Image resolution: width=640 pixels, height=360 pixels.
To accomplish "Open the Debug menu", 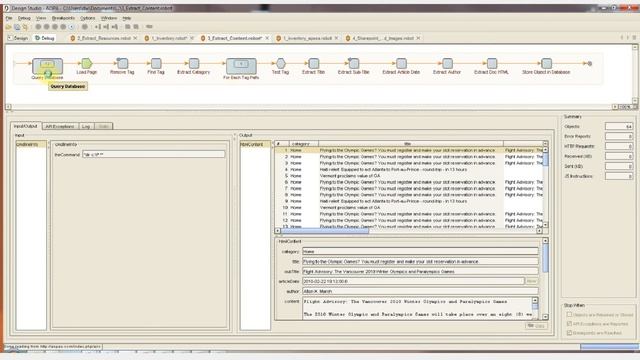I will pyautogui.click(x=24, y=18).
